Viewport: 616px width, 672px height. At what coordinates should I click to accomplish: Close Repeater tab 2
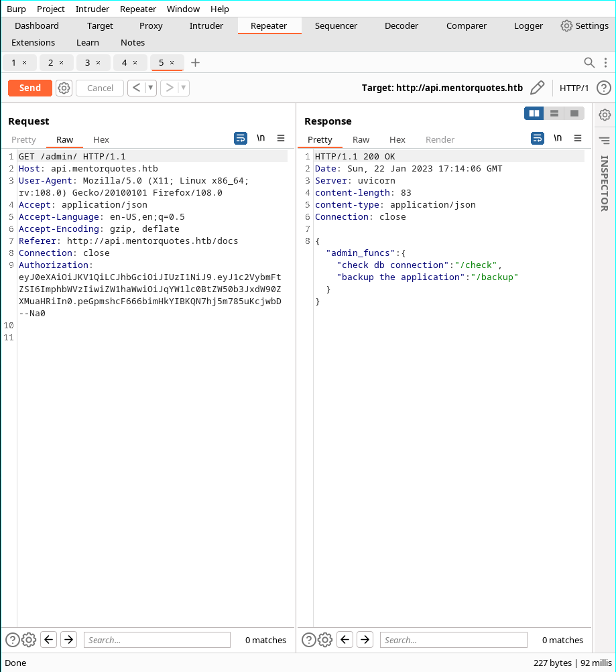[61, 62]
